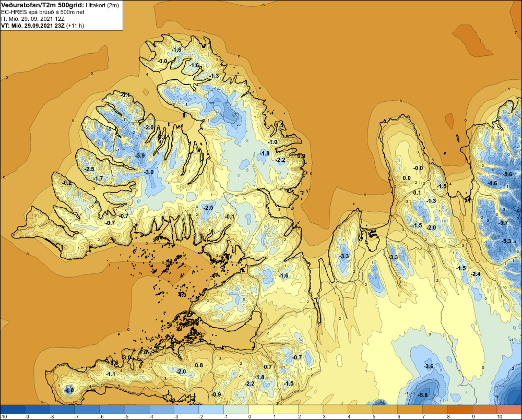Screen dimensions: 522x420
Task: Click the legend color swatch between -10 and -9
Action: coord(13,409)
